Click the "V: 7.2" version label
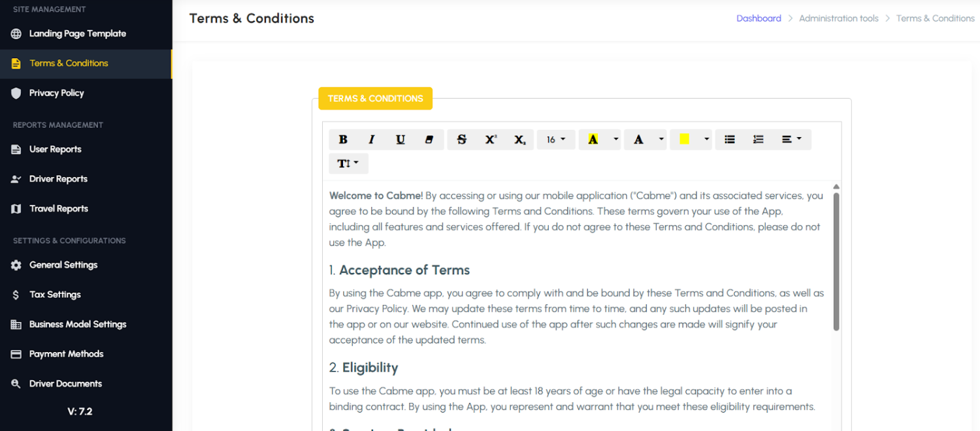980x431 pixels. coord(80,411)
